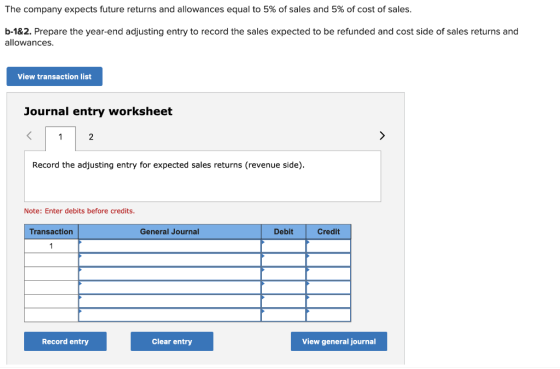
Task: Open second row General Journal account dropdown
Action: point(170,260)
